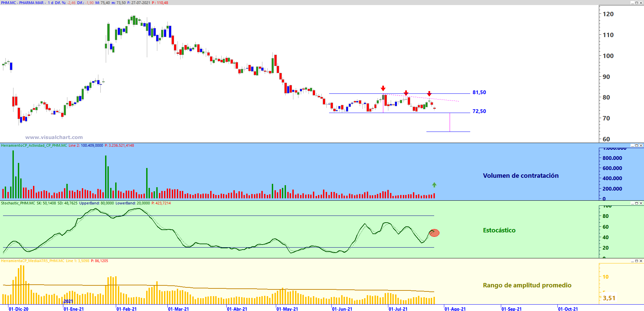Select the red ellipse marker on the stochastic line
Viewport: 644px width, 311px height.
pos(434,233)
